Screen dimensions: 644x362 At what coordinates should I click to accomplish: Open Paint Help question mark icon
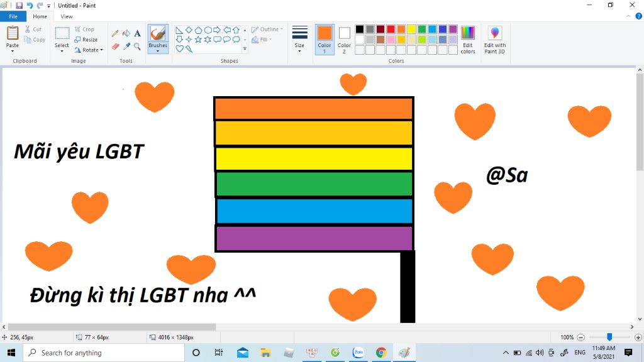coord(638,16)
